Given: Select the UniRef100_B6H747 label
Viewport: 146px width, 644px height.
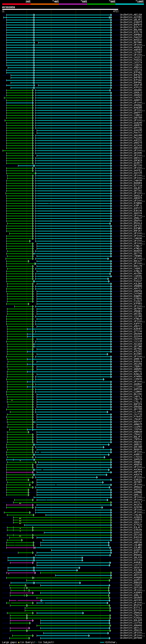Looking at the screenshot, I should (131, 421).
